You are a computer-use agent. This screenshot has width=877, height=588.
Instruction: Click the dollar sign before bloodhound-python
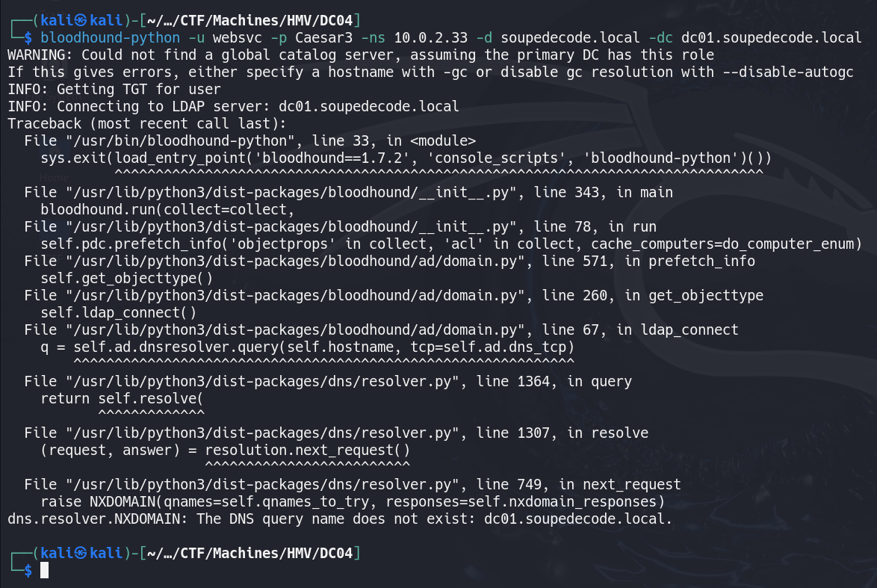pos(28,37)
